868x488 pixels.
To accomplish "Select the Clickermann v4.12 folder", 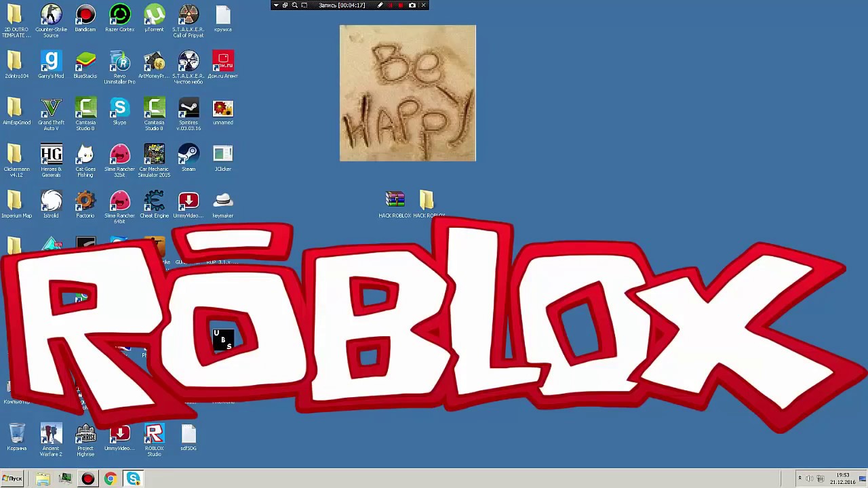I will tap(16, 161).
